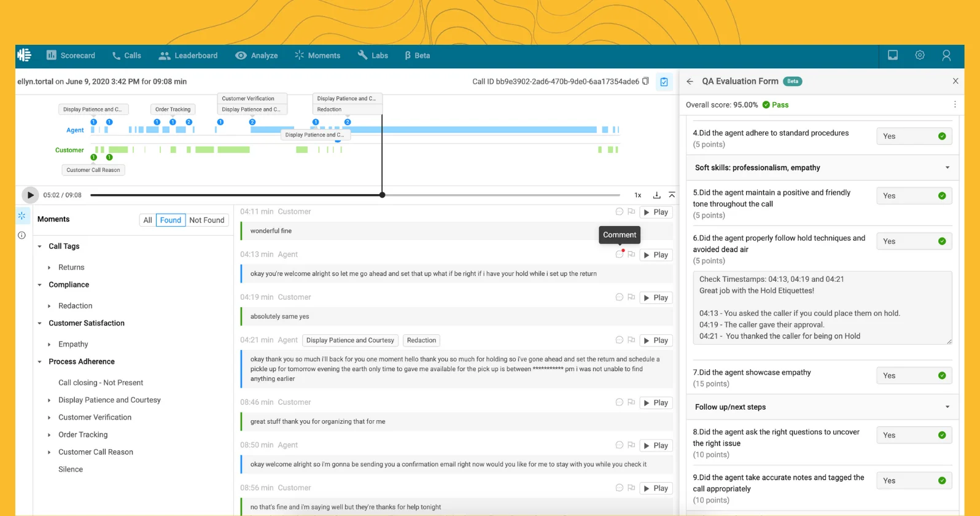Edit the hold etiquette comment text box
This screenshot has height=516, width=980.
tap(822, 308)
